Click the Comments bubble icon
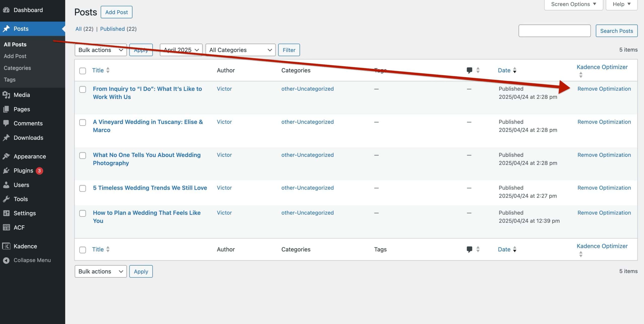Image resolution: width=644 pixels, height=324 pixels. (x=7, y=123)
